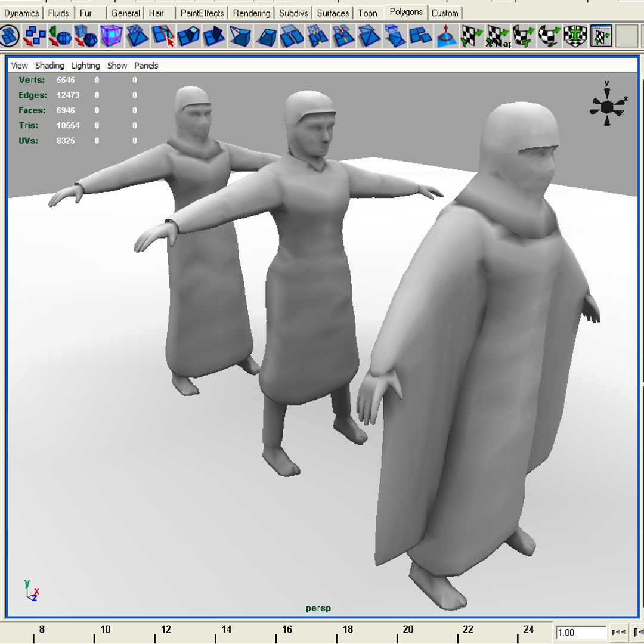Click the UVs count value 8325
This screenshot has width=644, height=644.
coord(66,141)
